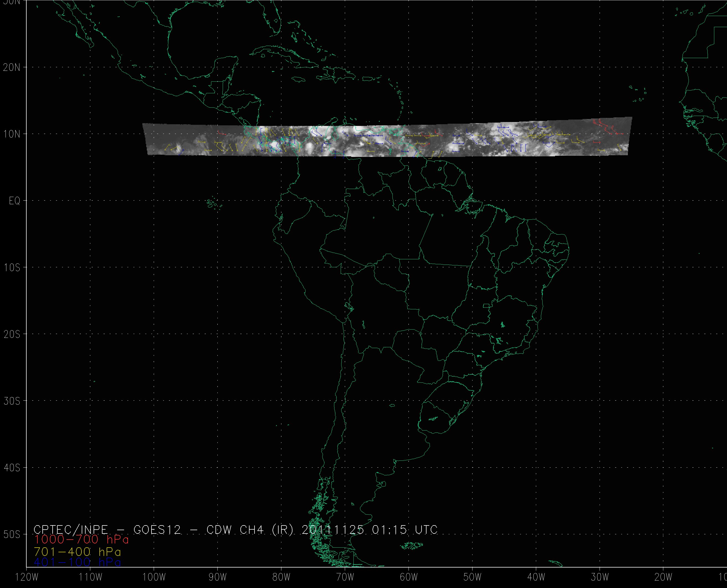Click the 10N latitude axis label
Image resolution: width=727 pixels, height=588 pixels.
click(12, 134)
